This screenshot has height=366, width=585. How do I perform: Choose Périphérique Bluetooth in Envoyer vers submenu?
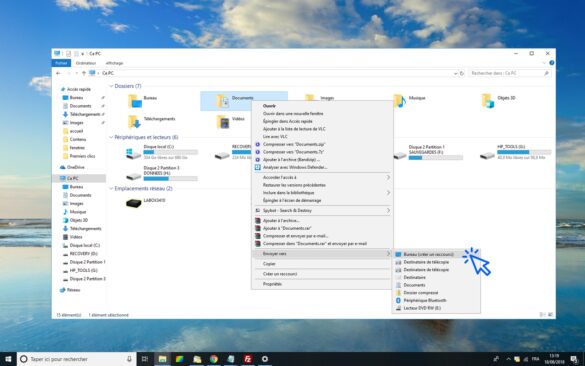(425, 300)
